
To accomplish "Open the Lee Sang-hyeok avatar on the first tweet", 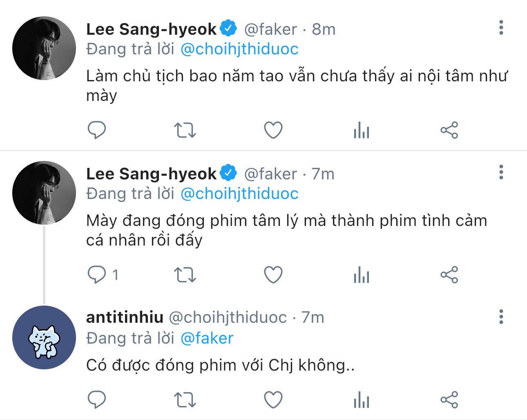I will (44, 48).
